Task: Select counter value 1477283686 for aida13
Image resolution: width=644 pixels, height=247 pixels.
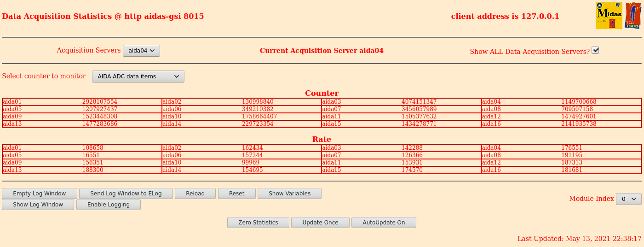Action: [100, 124]
